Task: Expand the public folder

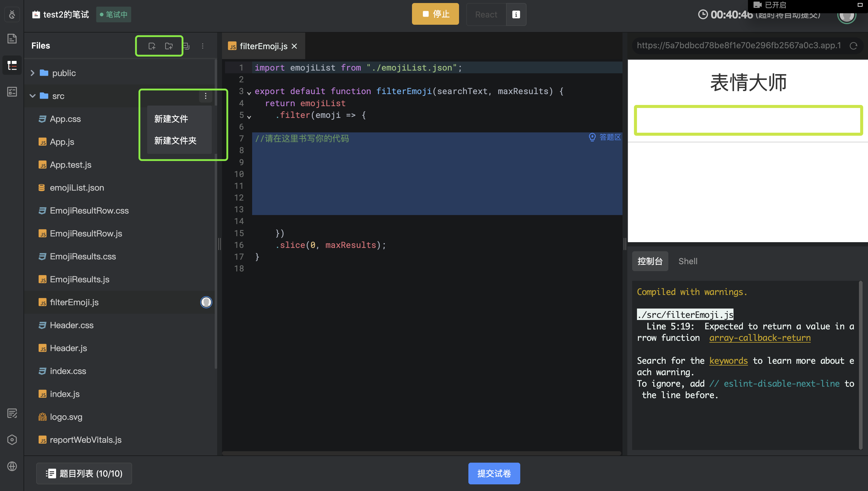Action: pos(33,73)
